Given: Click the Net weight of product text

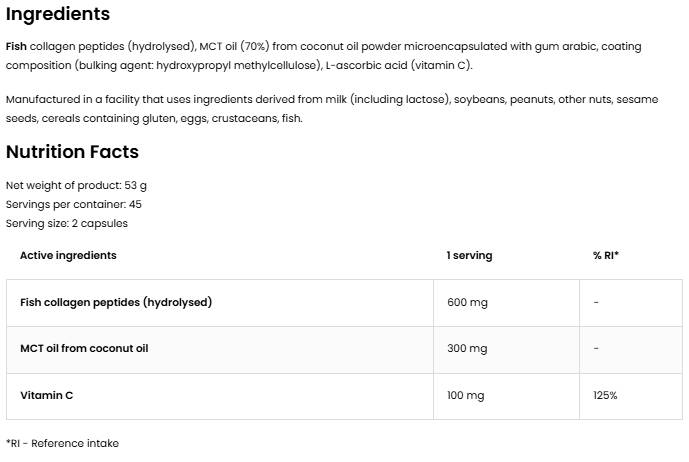Looking at the screenshot, I should [x=76, y=186].
